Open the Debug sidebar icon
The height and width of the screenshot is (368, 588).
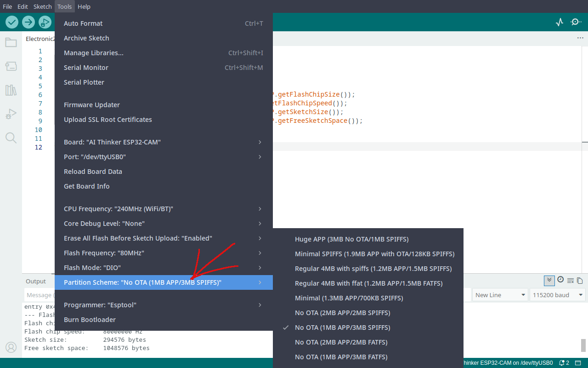pos(11,114)
